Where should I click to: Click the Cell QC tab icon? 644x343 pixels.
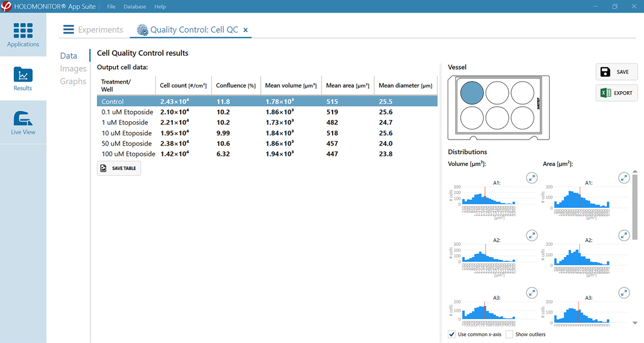click(x=142, y=30)
